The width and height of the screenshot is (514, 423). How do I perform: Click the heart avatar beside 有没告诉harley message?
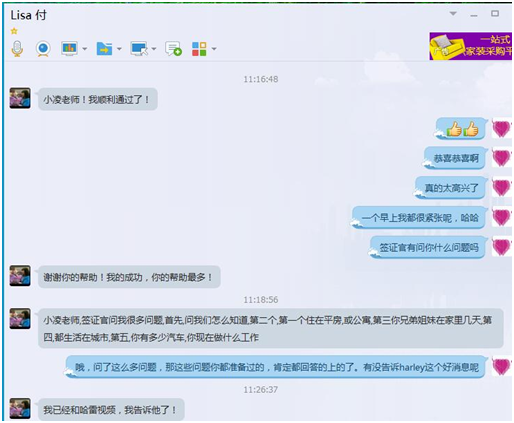(x=502, y=367)
